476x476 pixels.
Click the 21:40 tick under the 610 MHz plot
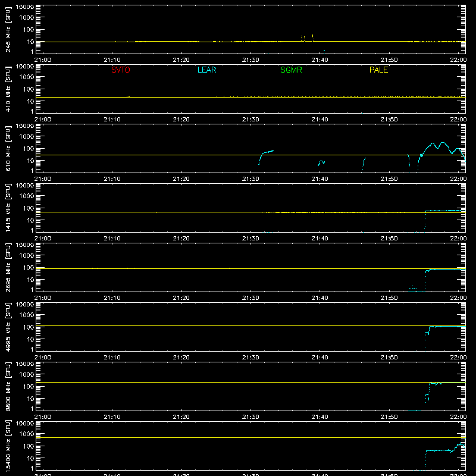point(320,179)
